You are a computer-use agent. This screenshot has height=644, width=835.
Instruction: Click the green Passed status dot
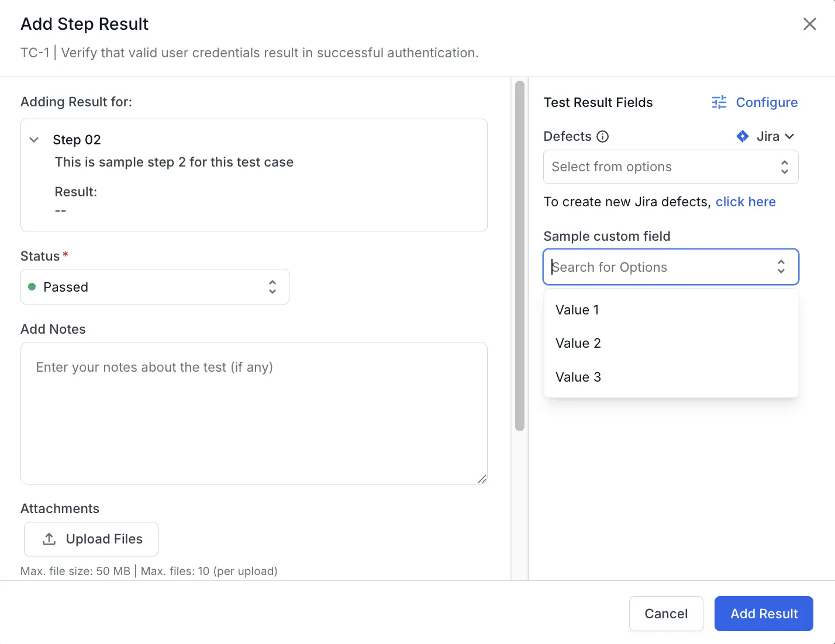[32, 287]
